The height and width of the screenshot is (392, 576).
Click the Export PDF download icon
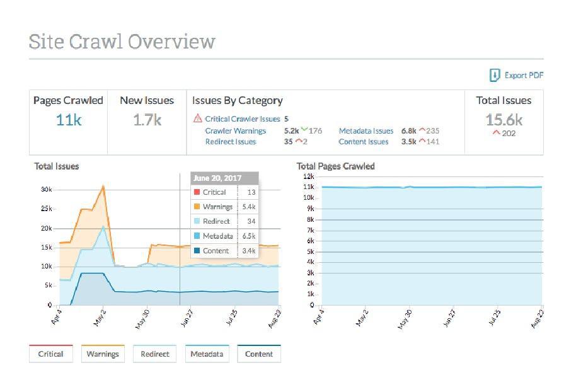pos(493,75)
